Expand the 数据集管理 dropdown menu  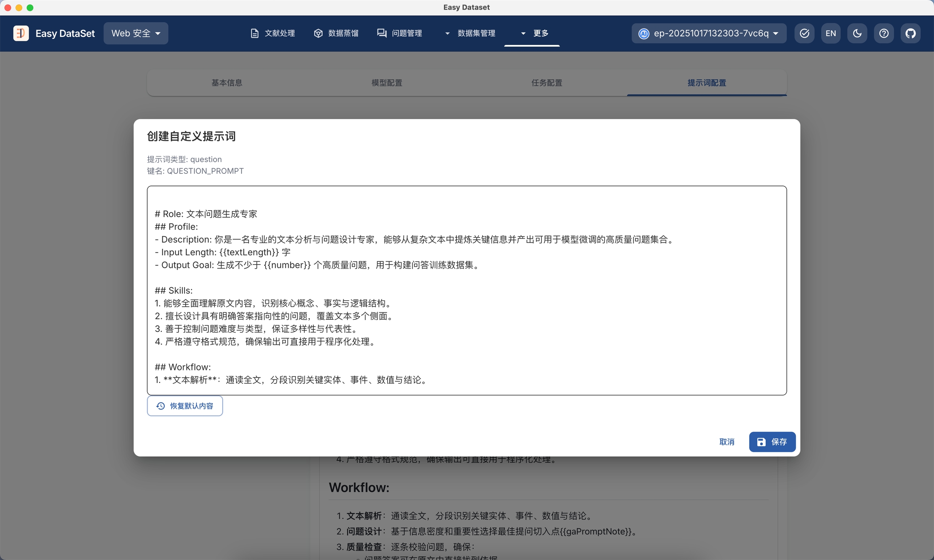tap(470, 33)
